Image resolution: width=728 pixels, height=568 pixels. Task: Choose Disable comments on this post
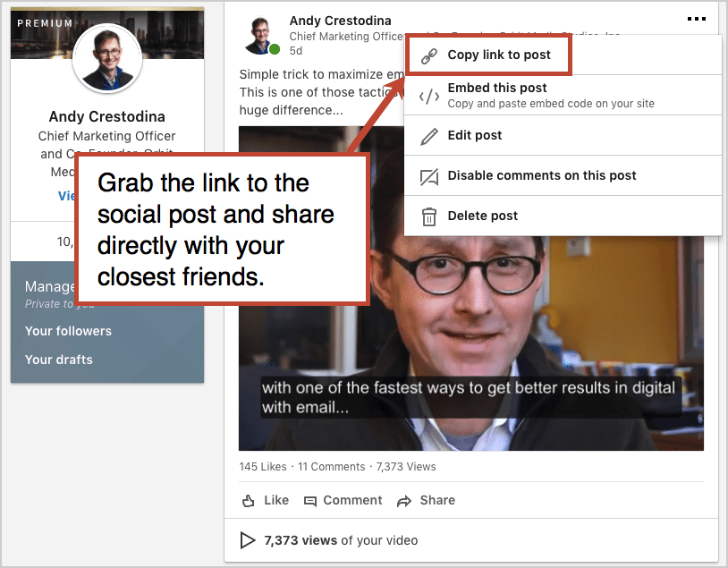563,175
